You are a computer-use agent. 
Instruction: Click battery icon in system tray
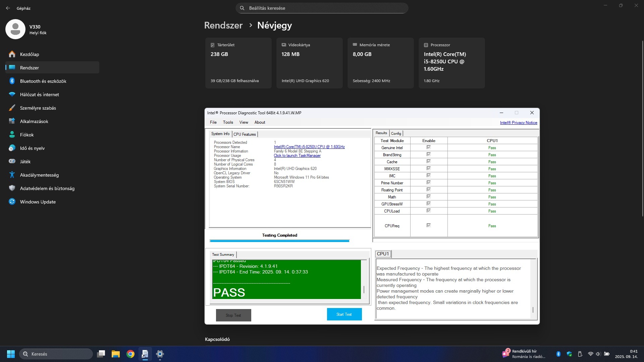[x=607, y=354]
